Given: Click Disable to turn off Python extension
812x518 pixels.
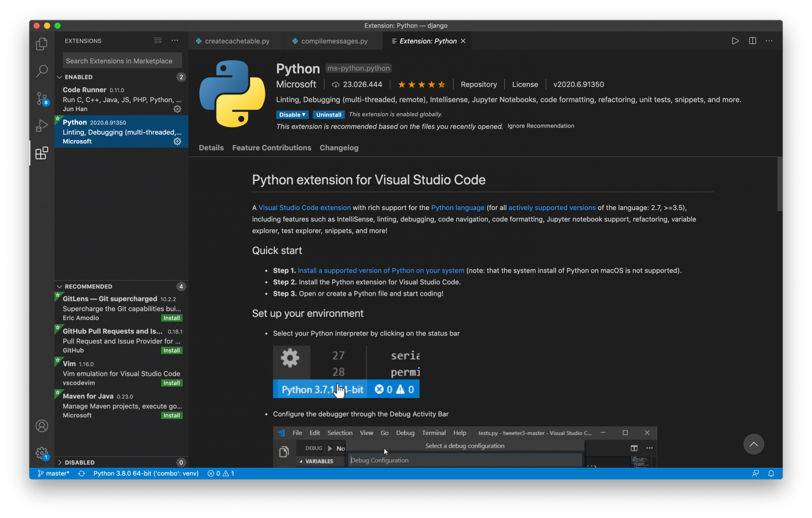Looking at the screenshot, I should tap(289, 114).
